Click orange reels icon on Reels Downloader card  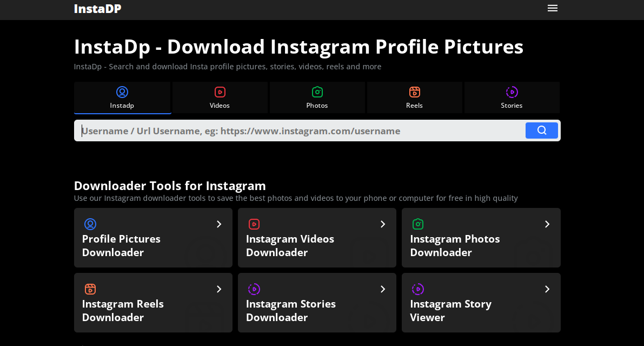click(x=90, y=289)
